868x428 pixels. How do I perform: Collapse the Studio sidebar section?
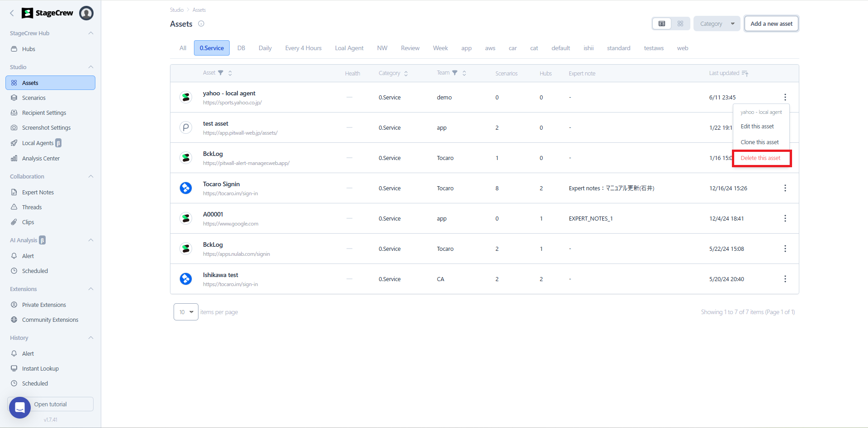pos(91,67)
